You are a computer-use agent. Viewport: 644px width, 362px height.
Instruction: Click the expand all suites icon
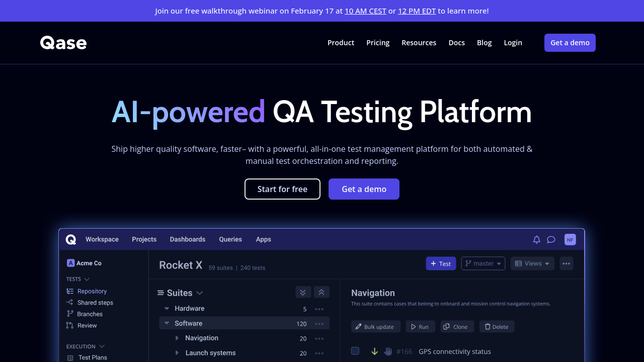(303, 292)
